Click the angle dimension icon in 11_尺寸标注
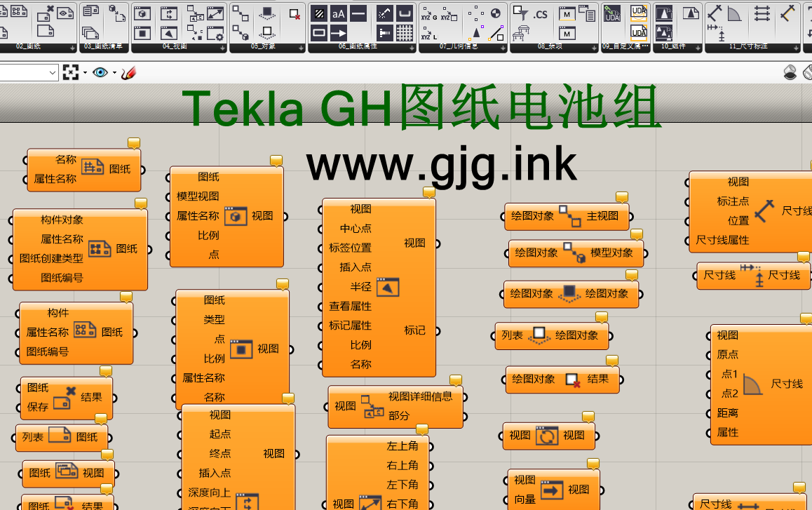The width and height of the screenshot is (812, 510). point(734,13)
